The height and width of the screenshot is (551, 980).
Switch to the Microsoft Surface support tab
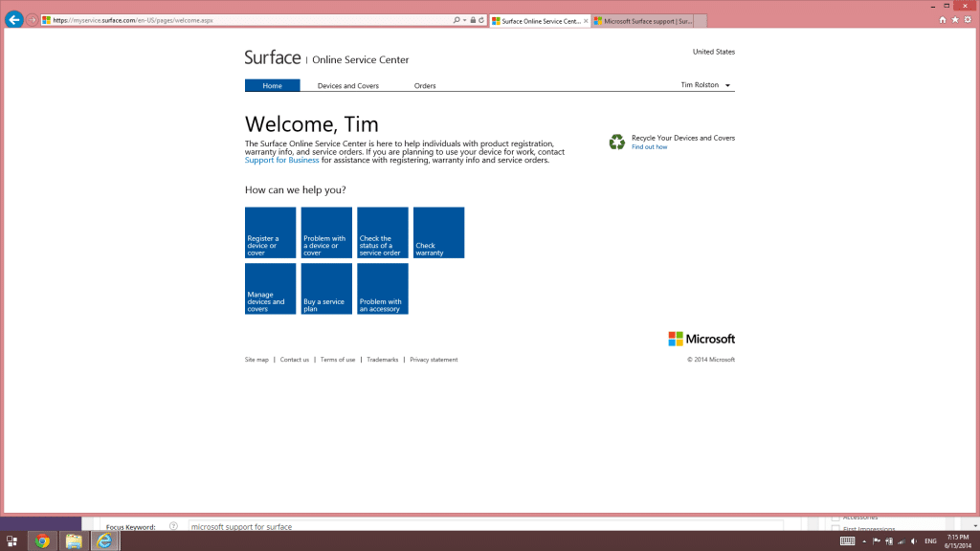(x=642, y=21)
